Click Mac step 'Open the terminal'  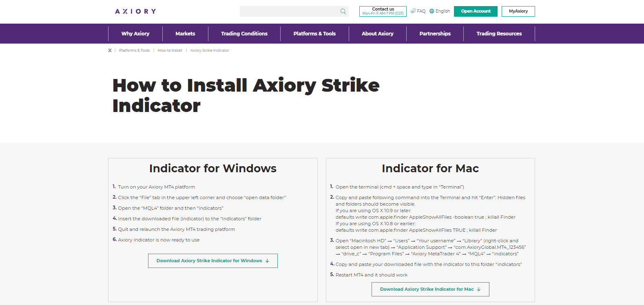[x=400, y=187]
